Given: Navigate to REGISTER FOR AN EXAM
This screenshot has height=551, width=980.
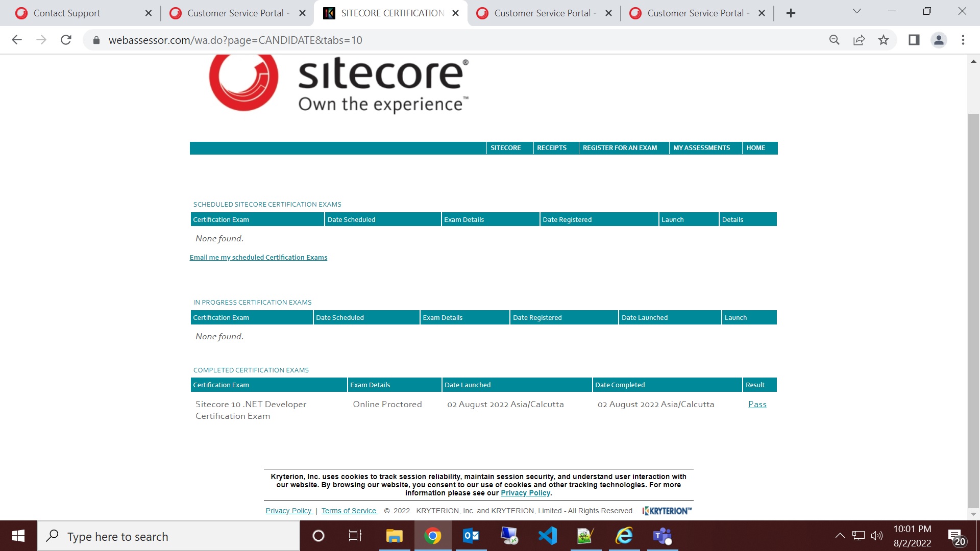Looking at the screenshot, I should point(620,147).
